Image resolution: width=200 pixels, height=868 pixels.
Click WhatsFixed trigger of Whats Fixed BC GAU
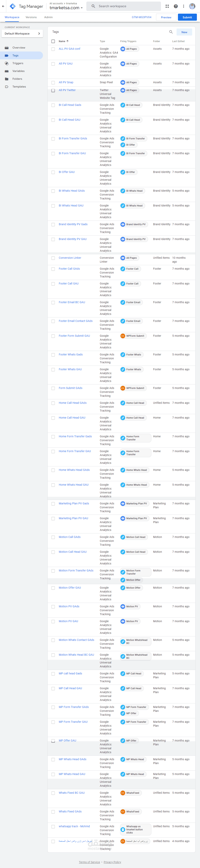(x=131, y=793)
